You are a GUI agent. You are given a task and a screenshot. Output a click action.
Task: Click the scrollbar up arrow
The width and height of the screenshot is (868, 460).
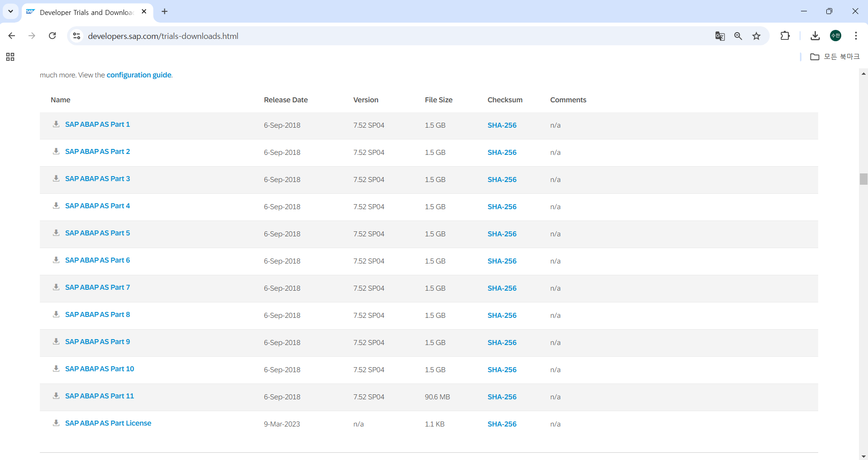863,73
